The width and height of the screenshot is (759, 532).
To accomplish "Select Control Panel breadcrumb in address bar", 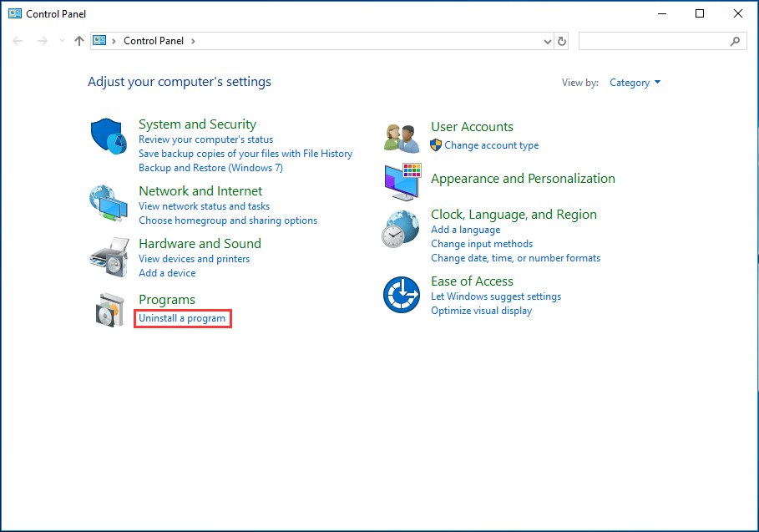I will point(153,41).
